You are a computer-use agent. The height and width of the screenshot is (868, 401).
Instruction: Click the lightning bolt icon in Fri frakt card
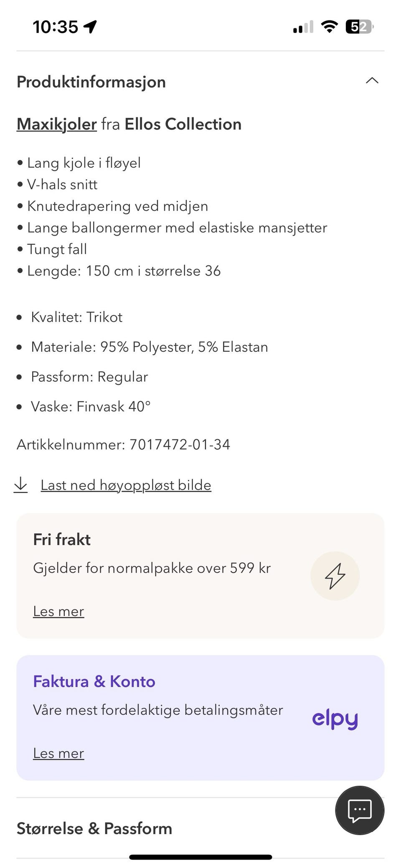coord(335,575)
